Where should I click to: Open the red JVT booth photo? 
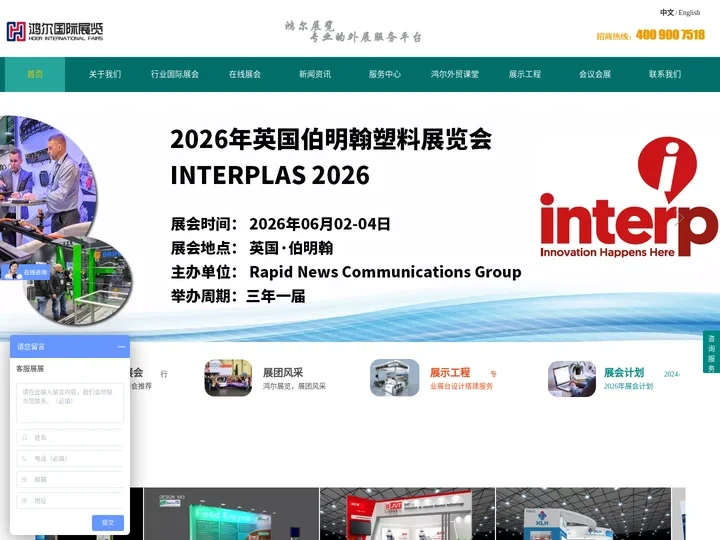click(x=407, y=514)
